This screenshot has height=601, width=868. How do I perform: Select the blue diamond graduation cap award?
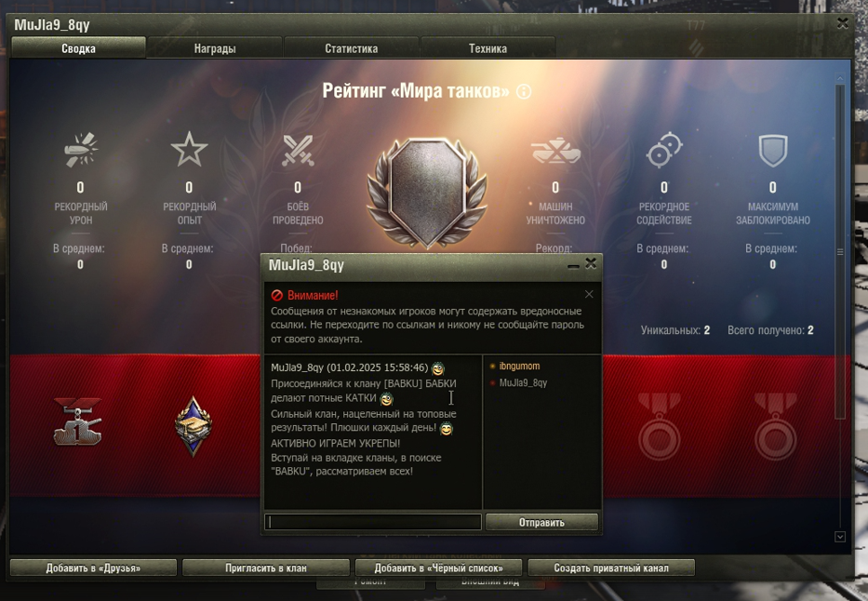(193, 426)
